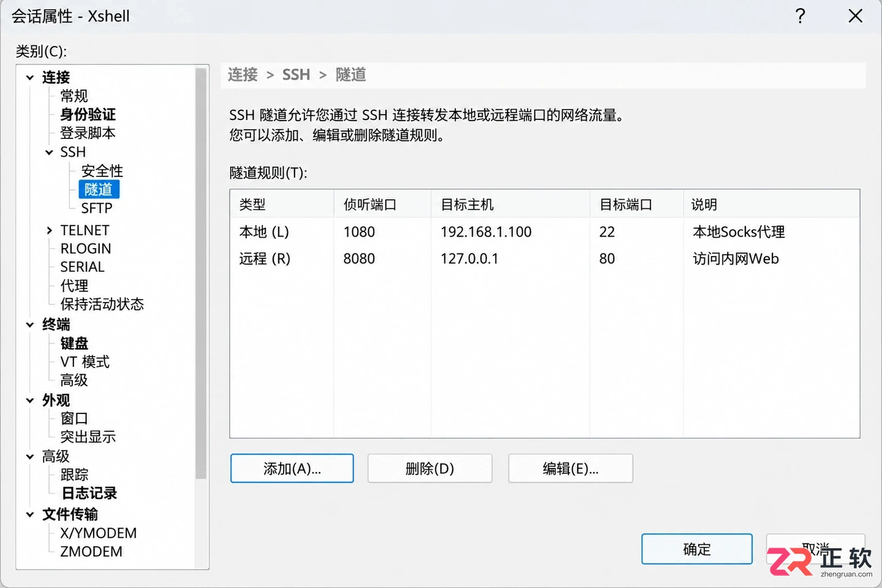Click the 删除(D) button
The width and height of the screenshot is (882, 588).
430,469
